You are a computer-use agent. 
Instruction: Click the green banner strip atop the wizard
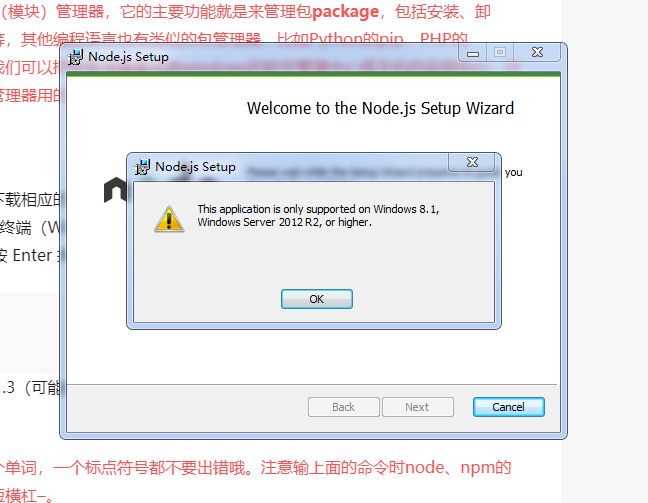pyautogui.click(x=313, y=74)
